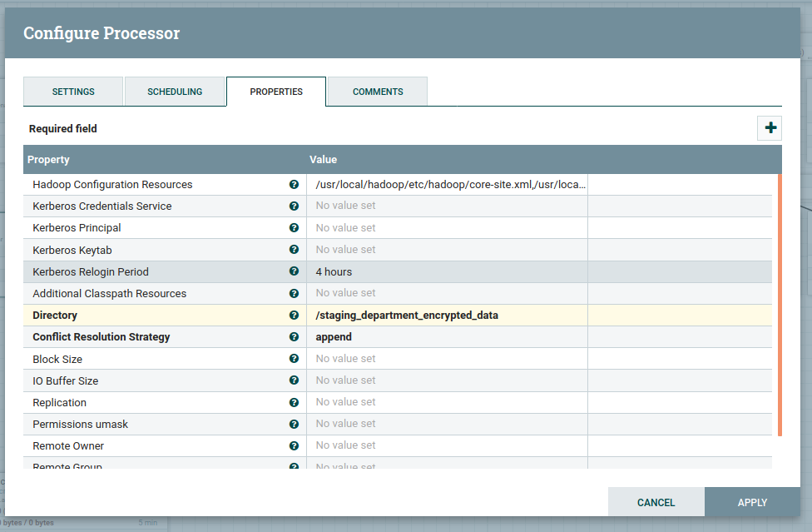Viewport: 812px width, 532px height.
Task: Select Kerberos Credentials Service value cell
Action: click(447, 206)
